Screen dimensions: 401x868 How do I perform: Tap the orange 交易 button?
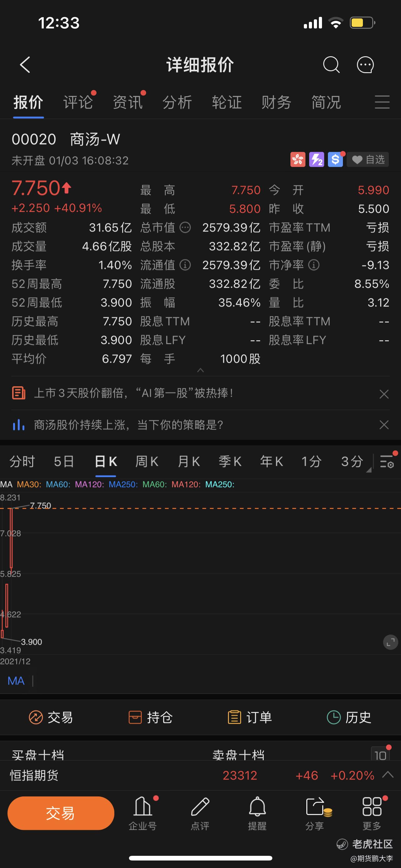[61, 813]
